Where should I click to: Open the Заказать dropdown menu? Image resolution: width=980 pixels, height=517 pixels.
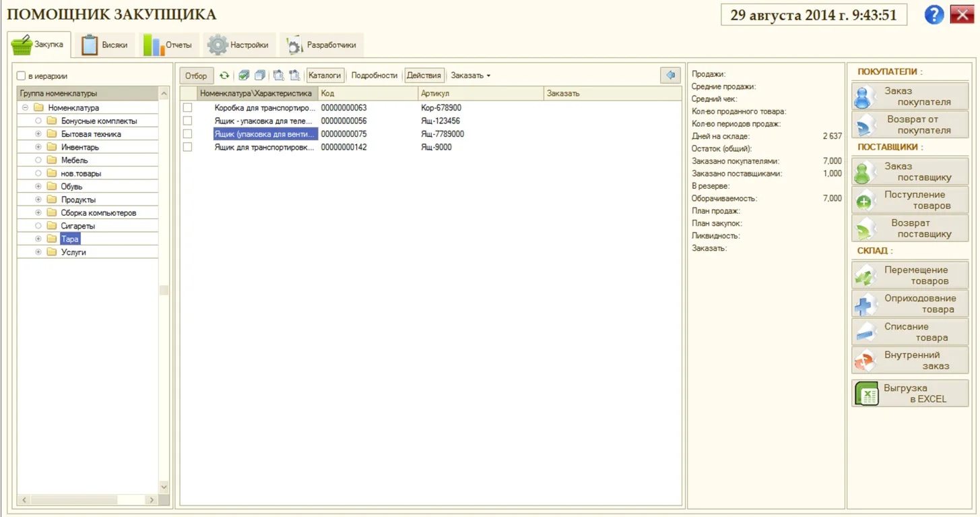[x=470, y=75]
